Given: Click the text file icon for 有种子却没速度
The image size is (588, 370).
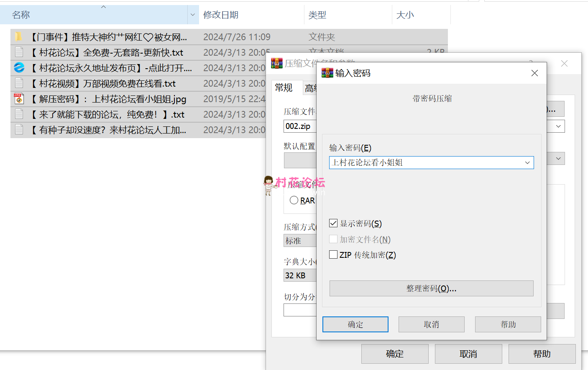Looking at the screenshot, I should (19, 129).
